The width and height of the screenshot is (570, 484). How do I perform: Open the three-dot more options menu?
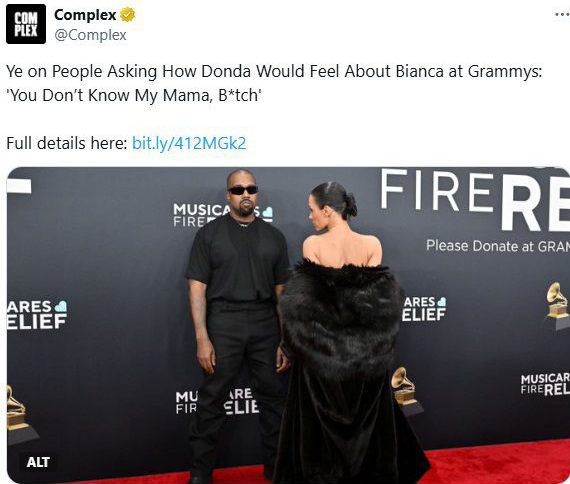(x=562, y=15)
